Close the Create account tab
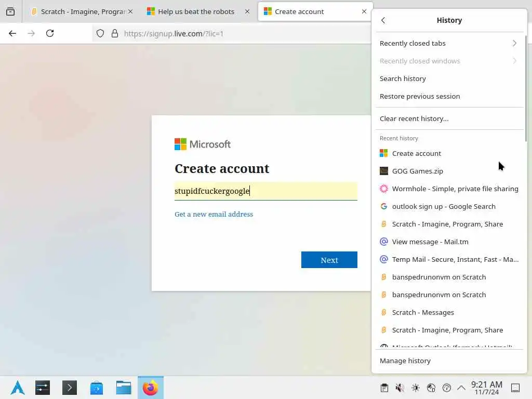This screenshot has height=399, width=532. click(x=364, y=11)
